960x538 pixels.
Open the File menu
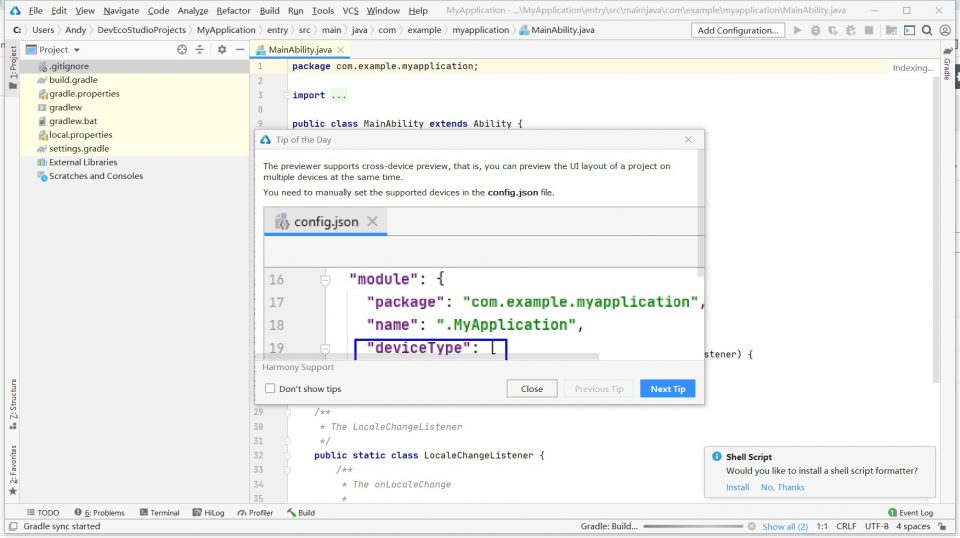(x=36, y=10)
